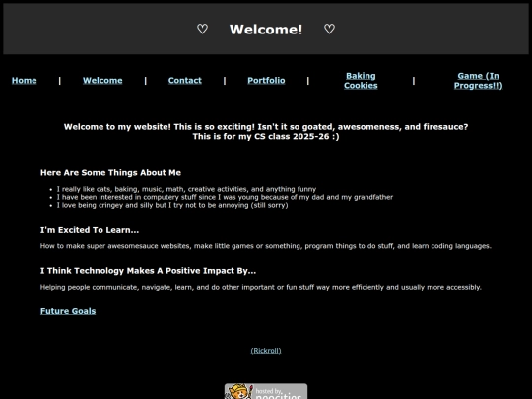The height and width of the screenshot is (399, 532).
Task: Follow the Future Goals link
Action: tap(68, 311)
